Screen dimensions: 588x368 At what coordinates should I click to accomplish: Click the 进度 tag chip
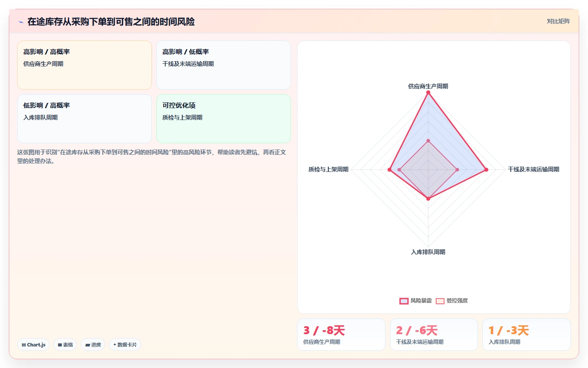point(93,345)
